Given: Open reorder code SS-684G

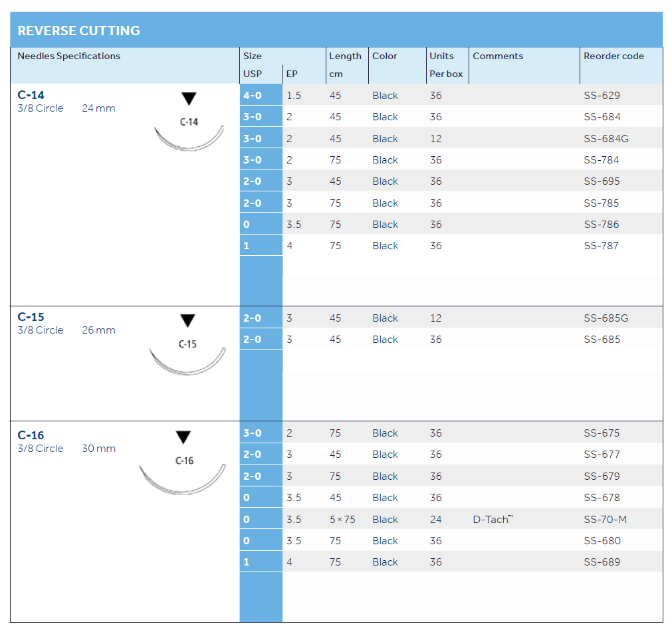Looking at the screenshot, I should [x=606, y=139].
